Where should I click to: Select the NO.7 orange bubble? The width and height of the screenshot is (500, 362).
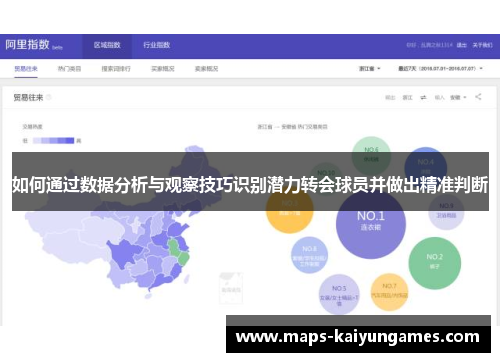(x=389, y=292)
